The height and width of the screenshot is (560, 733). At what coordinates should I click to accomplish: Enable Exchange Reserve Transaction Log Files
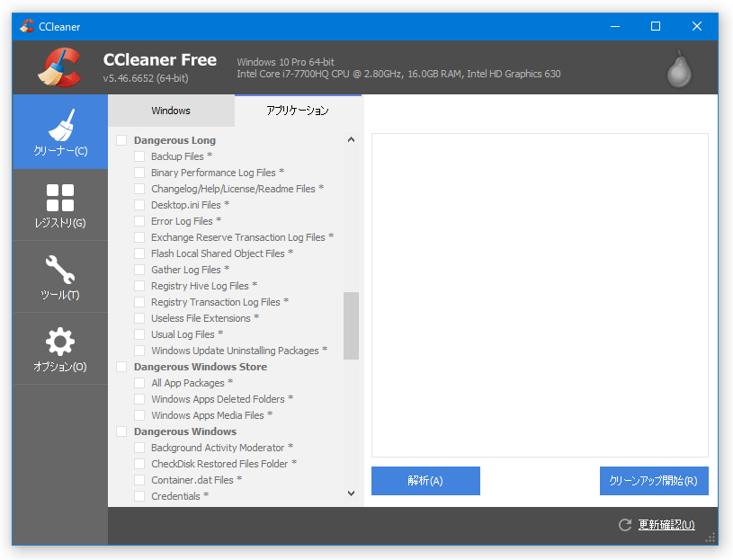pyautogui.click(x=139, y=237)
